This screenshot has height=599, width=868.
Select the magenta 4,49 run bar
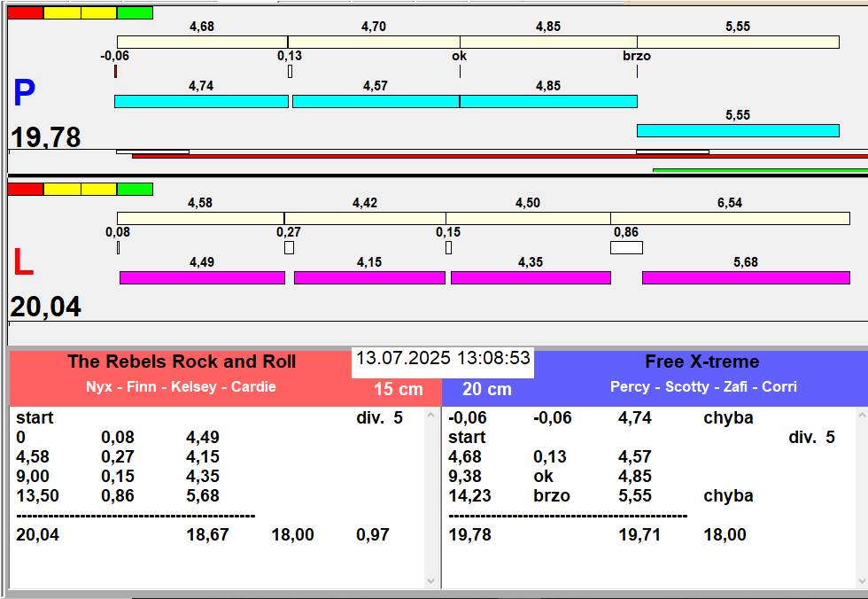tap(203, 278)
